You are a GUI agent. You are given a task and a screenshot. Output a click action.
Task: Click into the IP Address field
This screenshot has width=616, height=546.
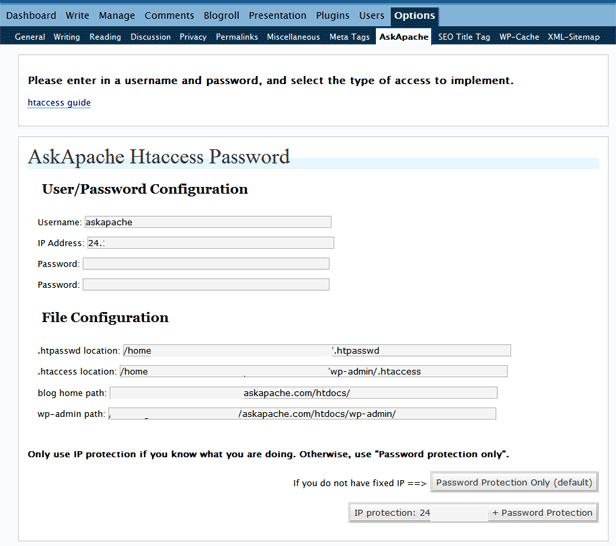(210, 243)
